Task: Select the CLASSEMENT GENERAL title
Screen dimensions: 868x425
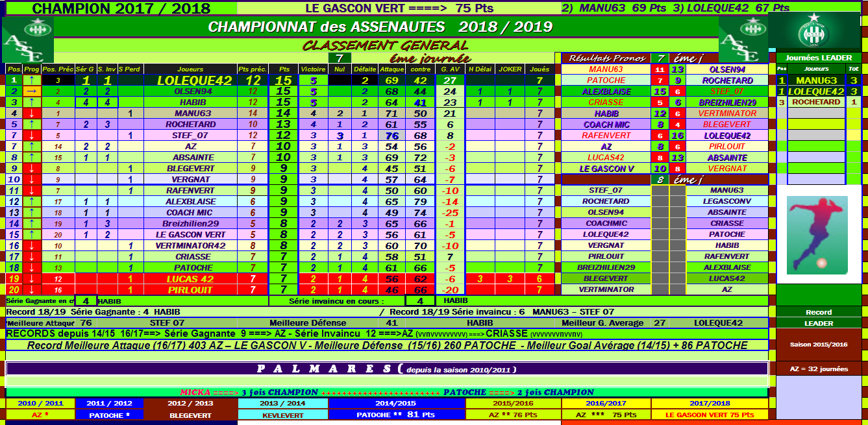Action: (386, 45)
